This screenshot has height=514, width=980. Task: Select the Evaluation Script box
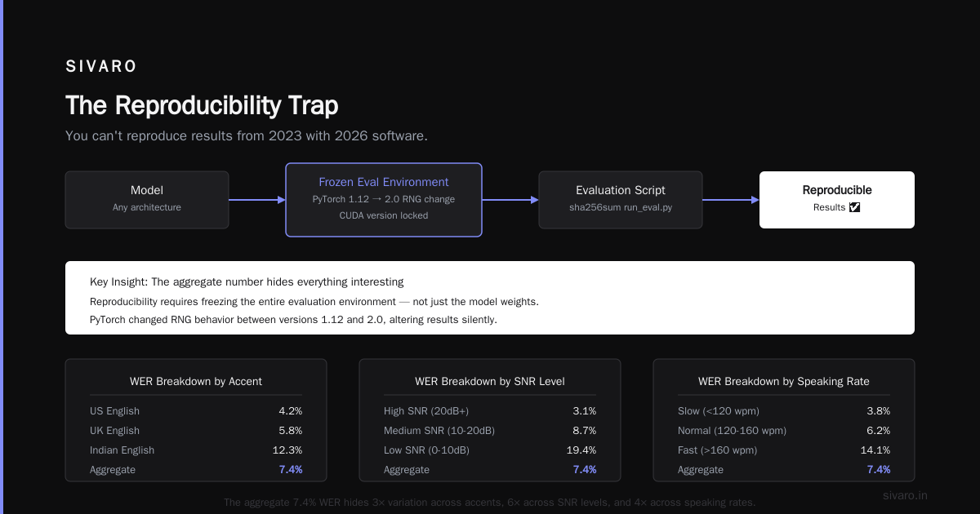[x=621, y=200]
